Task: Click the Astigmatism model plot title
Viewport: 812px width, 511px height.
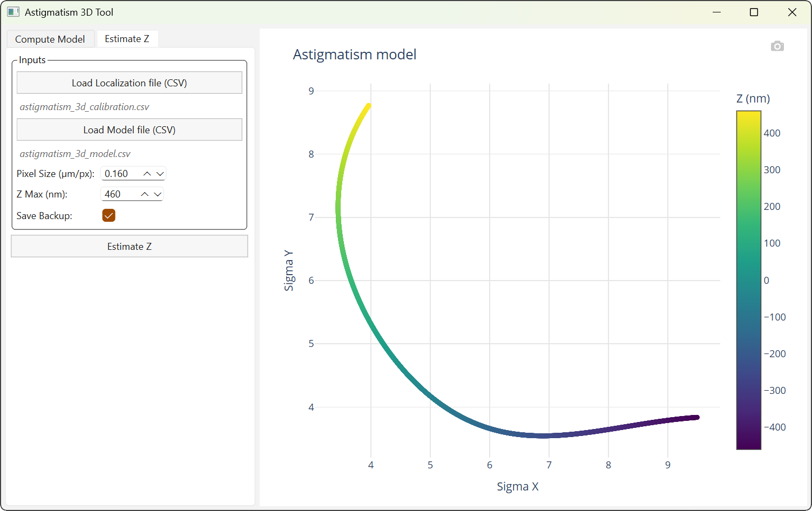Action: [x=354, y=54]
